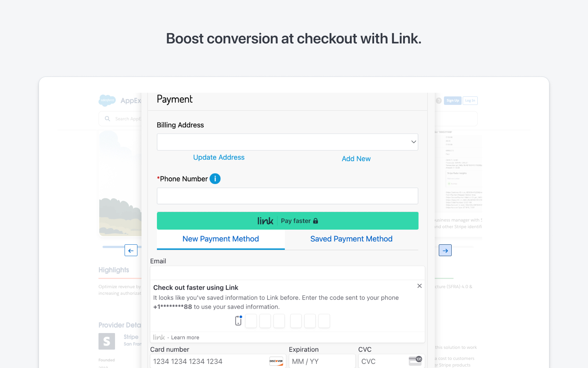This screenshot has width=588, height=368.
Task: Switch to the Saved Payment Method tab
Action: pos(351,239)
